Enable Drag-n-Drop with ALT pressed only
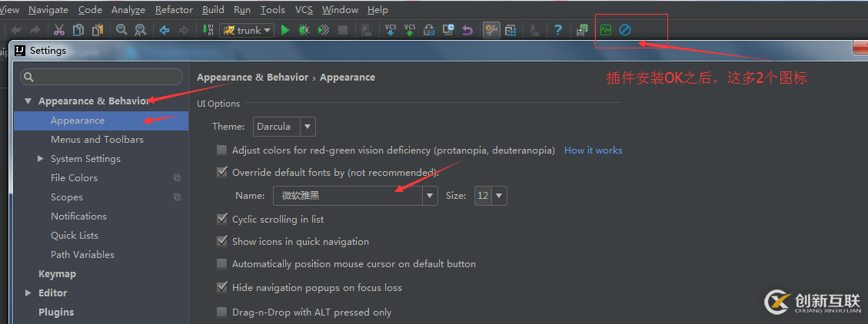This screenshot has height=324, width=868. pyautogui.click(x=221, y=312)
